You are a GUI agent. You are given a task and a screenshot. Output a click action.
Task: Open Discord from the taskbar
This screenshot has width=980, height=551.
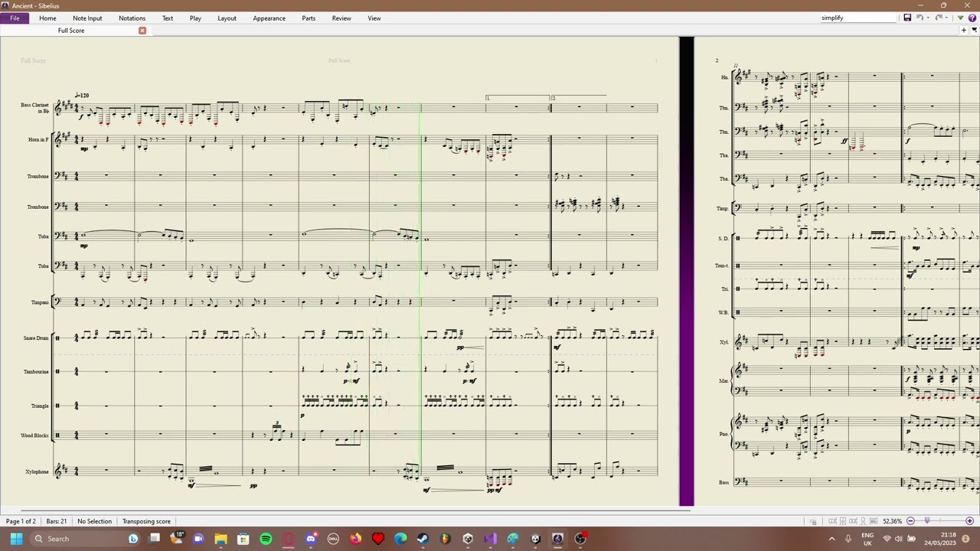[x=311, y=539]
